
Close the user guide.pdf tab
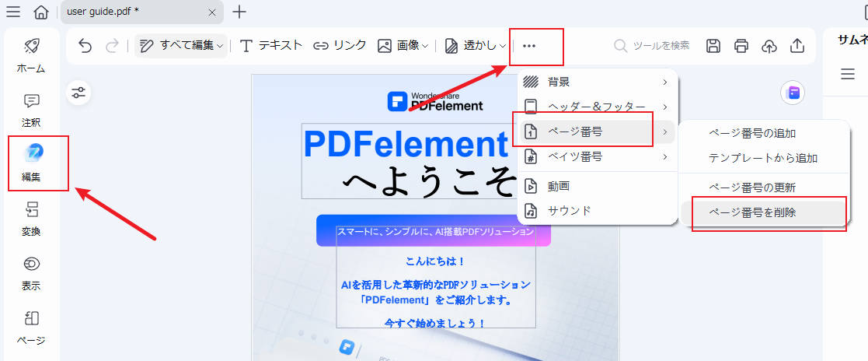(212, 12)
